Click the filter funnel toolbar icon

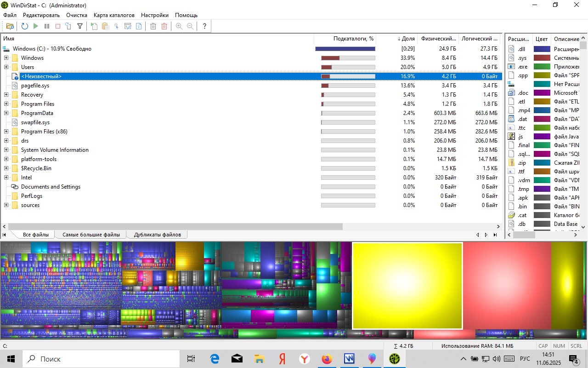[x=79, y=27]
